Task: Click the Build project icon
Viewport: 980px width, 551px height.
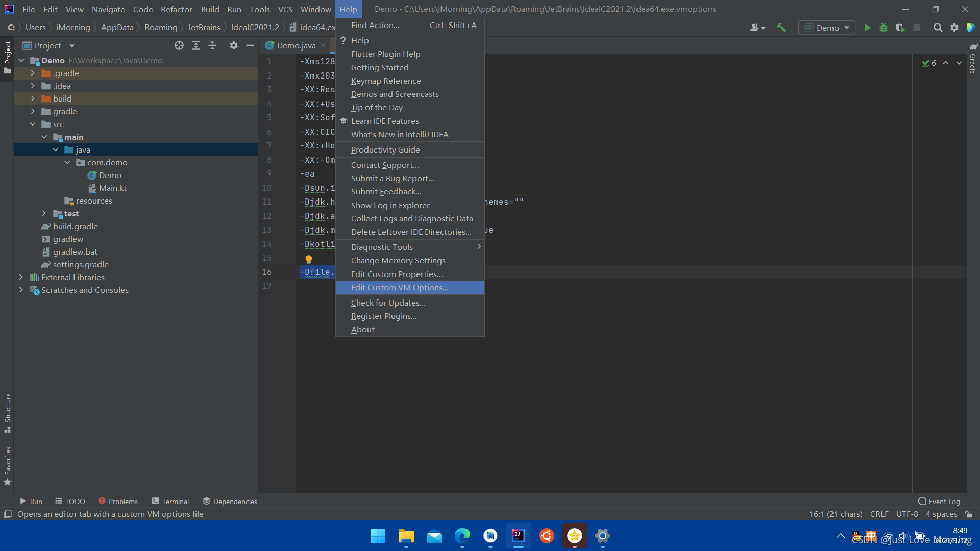Action: tap(780, 27)
